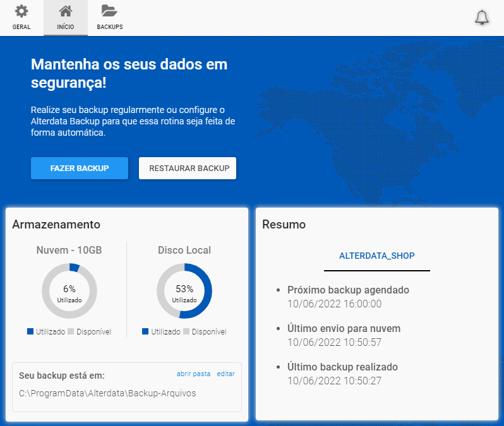Click the FAZER BACKUP button
The height and width of the screenshot is (426, 504).
click(80, 168)
